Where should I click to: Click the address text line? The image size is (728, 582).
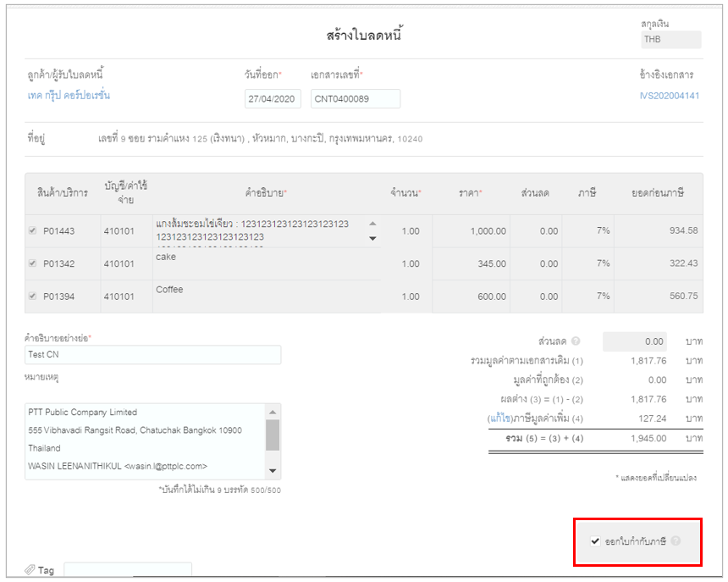[x=260, y=138]
